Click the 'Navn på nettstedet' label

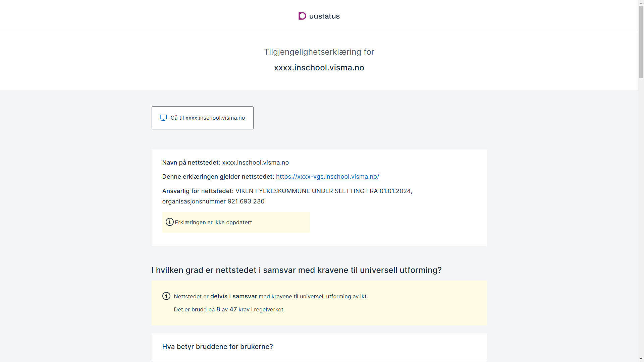191,163
